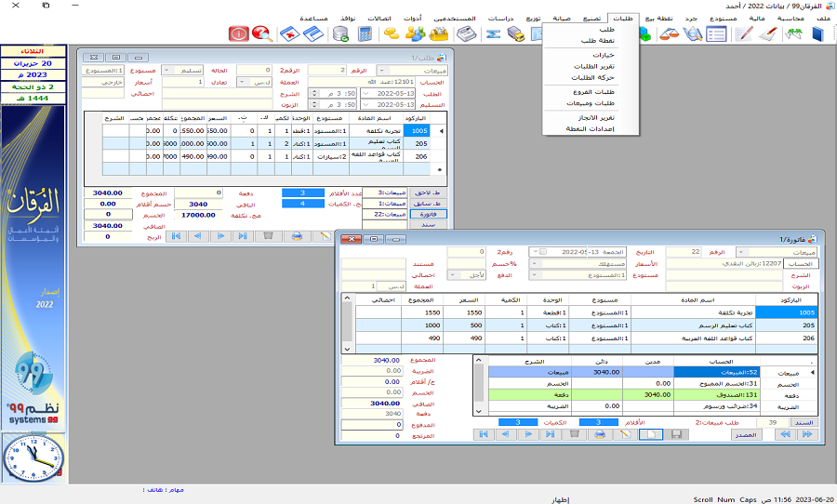The width and height of the screenshot is (837, 504).
Task: Click the yellow toolbox icon
Action: pos(439,34)
